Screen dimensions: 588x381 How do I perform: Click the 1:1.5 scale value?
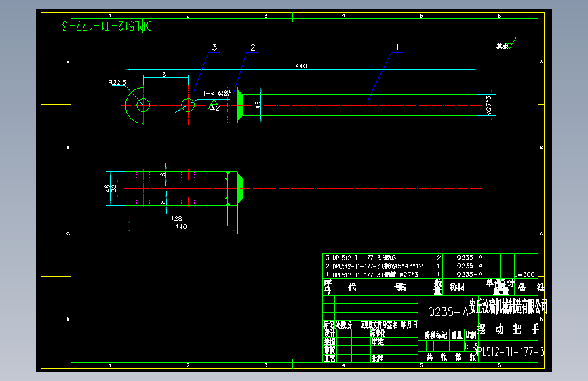(471, 346)
